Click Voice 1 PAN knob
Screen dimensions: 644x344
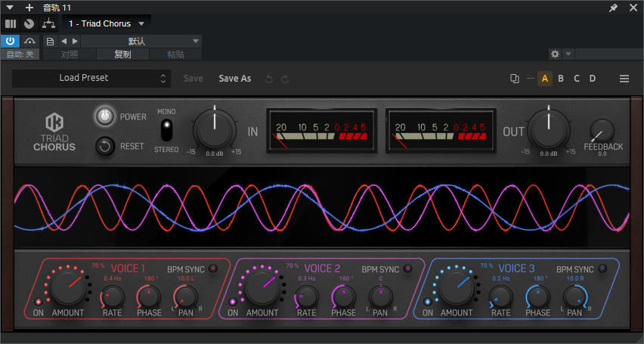click(x=186, y=298)
